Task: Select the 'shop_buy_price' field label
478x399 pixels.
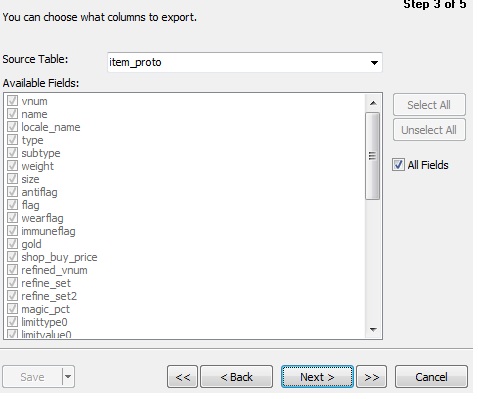Action: tap(59, 257)
